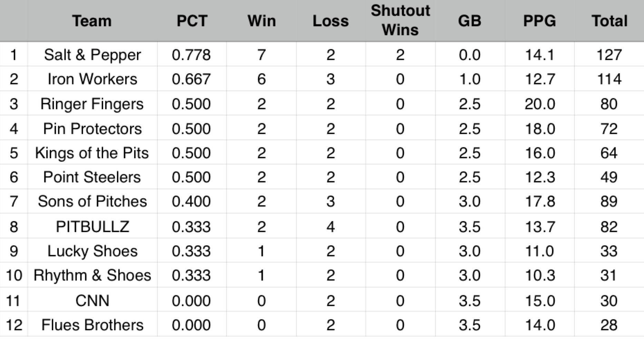Click row number 10

pos(14,275)
